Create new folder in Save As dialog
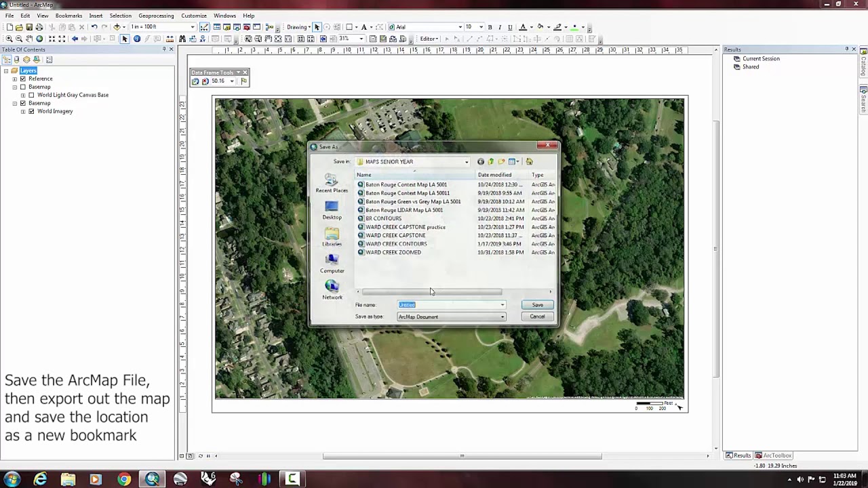This screenshot has width=868, height=488. coord(501,161)
